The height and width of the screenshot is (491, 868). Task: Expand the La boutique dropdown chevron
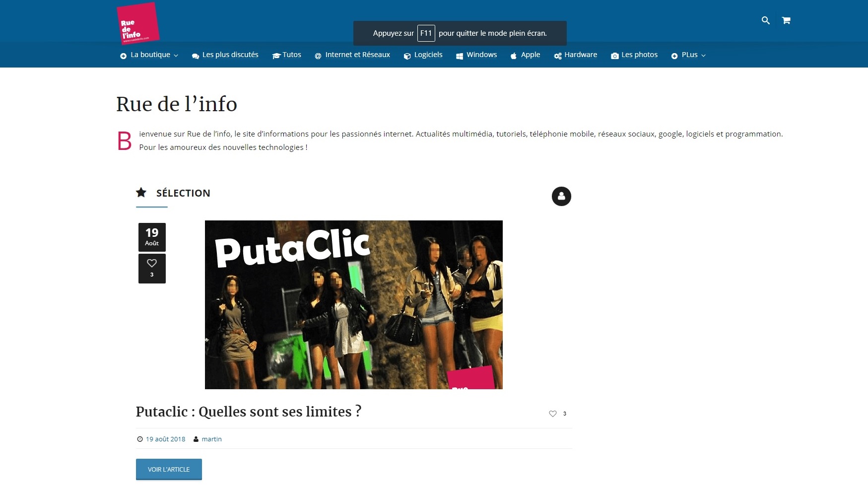[x=176, y=56]
